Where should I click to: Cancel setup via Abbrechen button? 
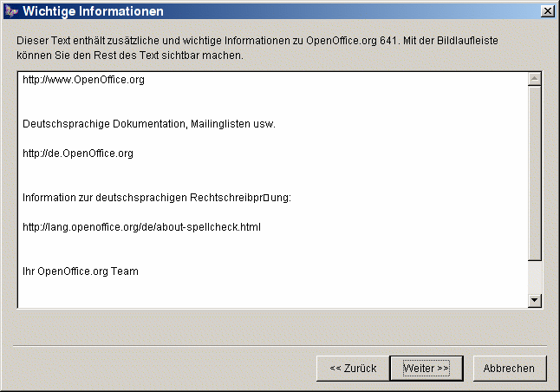(x=509, y=368)
